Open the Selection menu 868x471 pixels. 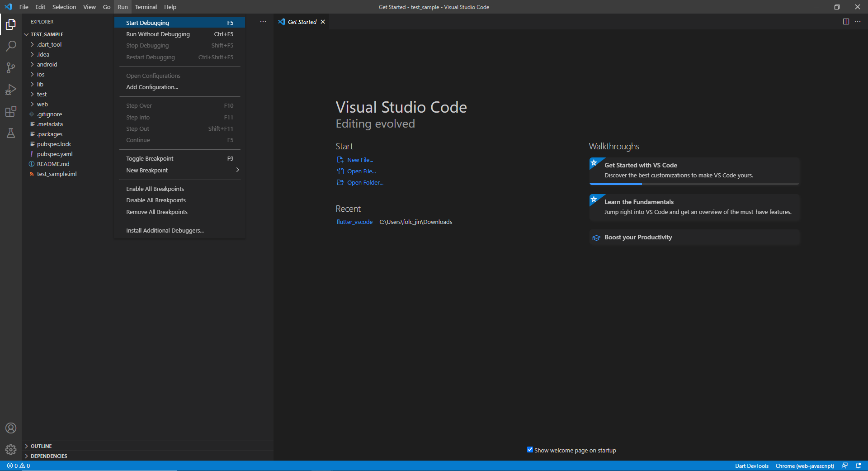tap(64, 7)
